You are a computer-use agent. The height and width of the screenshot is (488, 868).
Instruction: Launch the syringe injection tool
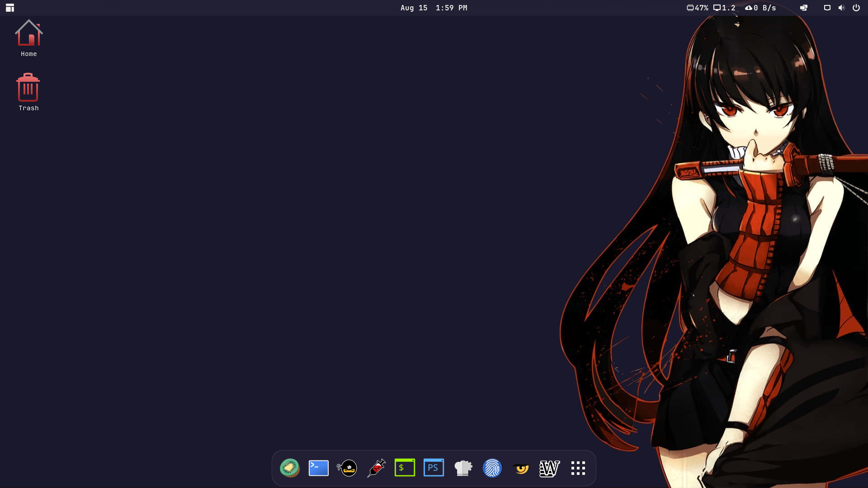click(x=376, y=468)
